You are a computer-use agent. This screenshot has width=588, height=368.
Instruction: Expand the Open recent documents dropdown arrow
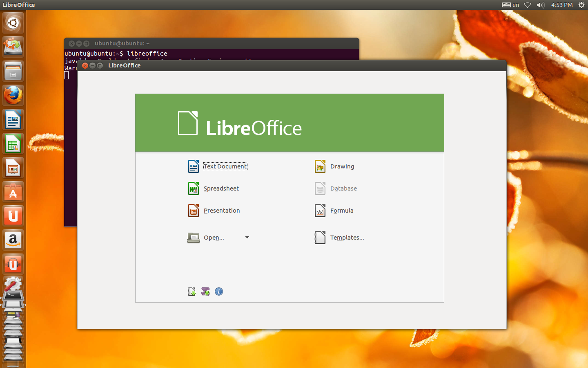point(247,238)
